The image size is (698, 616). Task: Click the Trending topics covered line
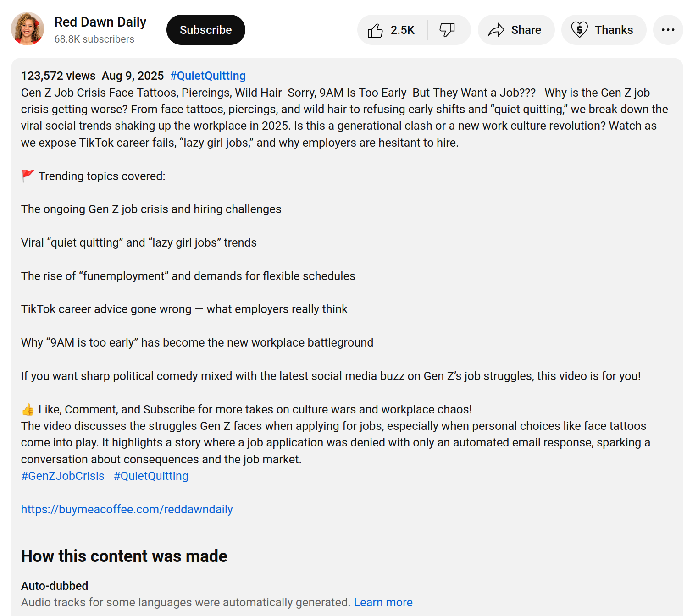102,176
